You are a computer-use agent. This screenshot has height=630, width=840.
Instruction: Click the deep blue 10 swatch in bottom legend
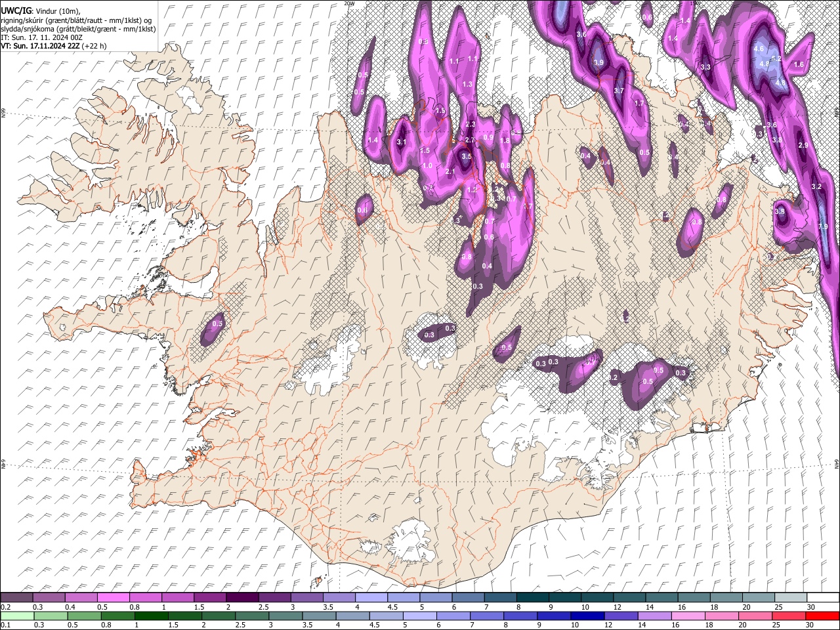587,616
